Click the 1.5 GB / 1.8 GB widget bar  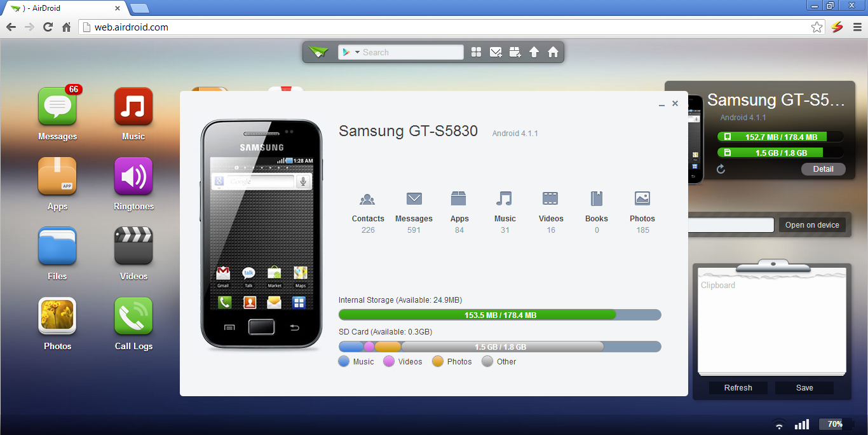pos(780,153)
